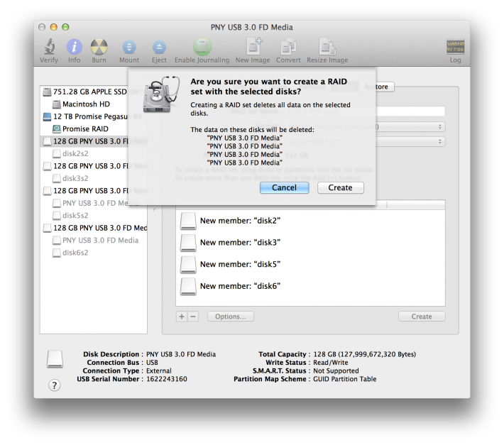Click Create in the RAID confirmation dialog
Image resolution: width=504 pixels, height=445 pixels.
(x=341, y=187)
